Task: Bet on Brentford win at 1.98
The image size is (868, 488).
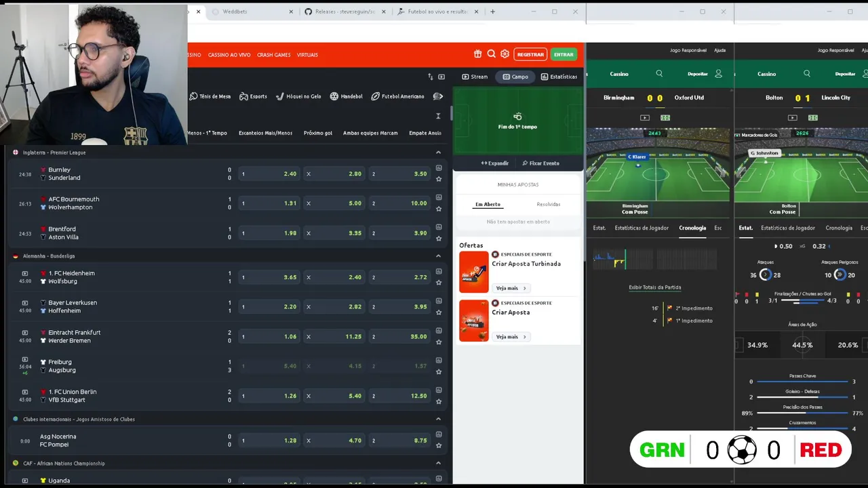Action: (x=270, y=233)
